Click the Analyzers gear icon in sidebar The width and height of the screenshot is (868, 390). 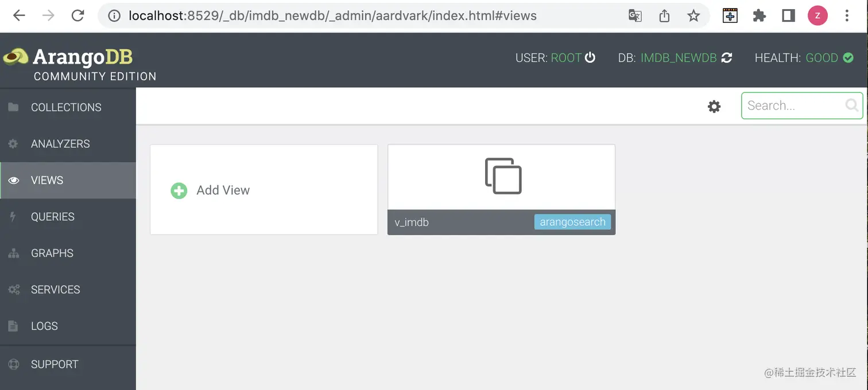tap(13, 144)
